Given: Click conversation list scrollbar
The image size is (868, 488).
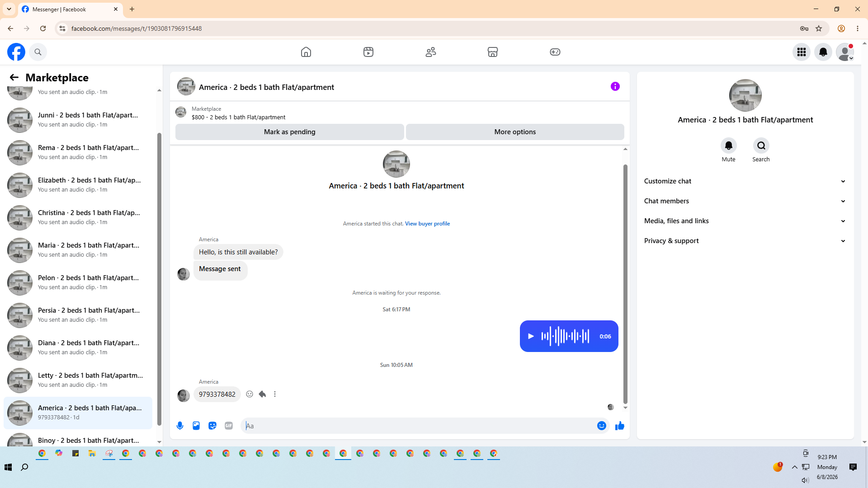Looking at the screenshot, I should point(159,279).
